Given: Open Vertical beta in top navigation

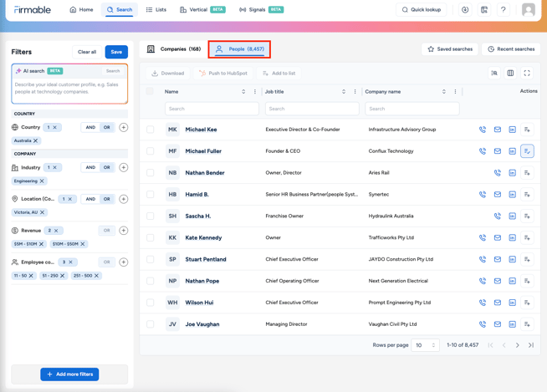Looking at the screenshot, I should 202,10.
